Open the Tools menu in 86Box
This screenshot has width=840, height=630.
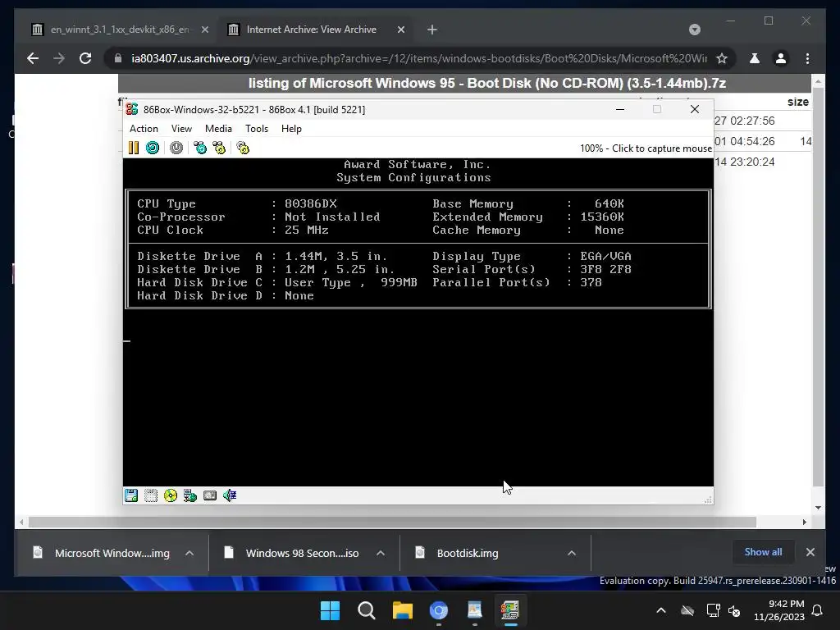point(257,129)
